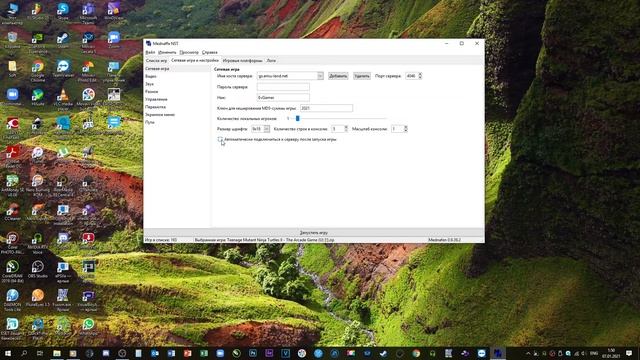
Task: Open Chrome from the taskbar
Action: point(416,353)
